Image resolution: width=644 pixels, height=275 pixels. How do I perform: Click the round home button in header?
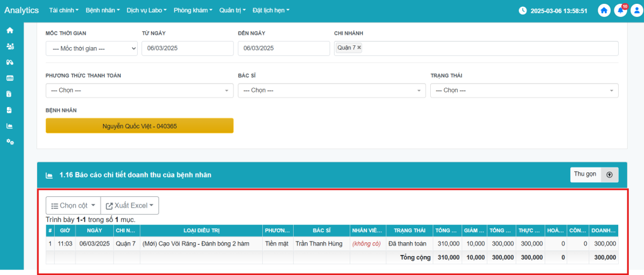tap(604, 11)
